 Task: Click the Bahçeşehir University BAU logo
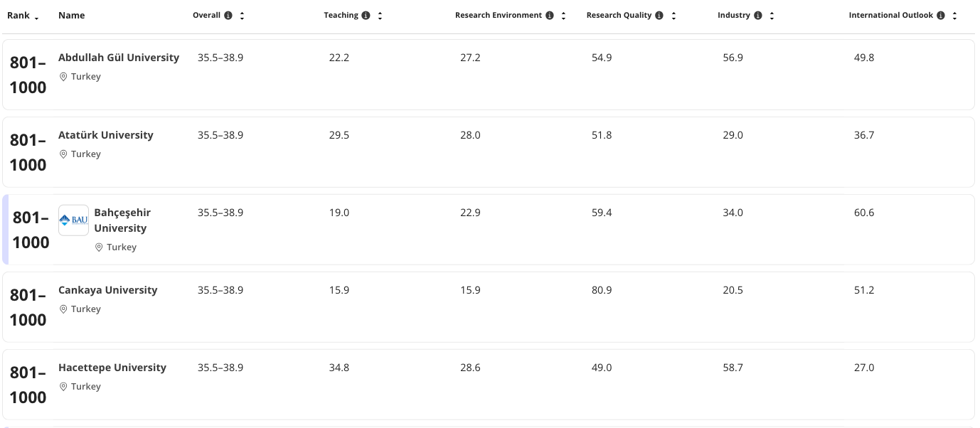pyautogui.click(x=73, y=220)
